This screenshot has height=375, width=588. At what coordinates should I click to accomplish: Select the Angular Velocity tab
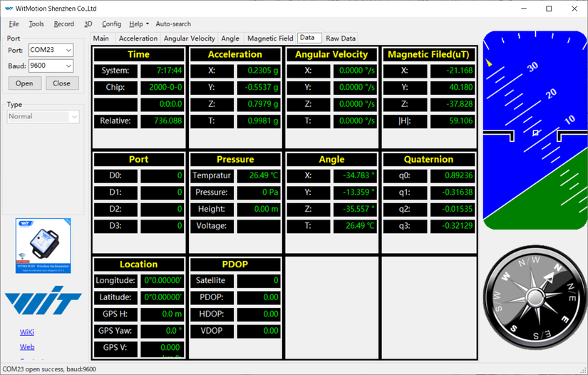pos(189,38)
